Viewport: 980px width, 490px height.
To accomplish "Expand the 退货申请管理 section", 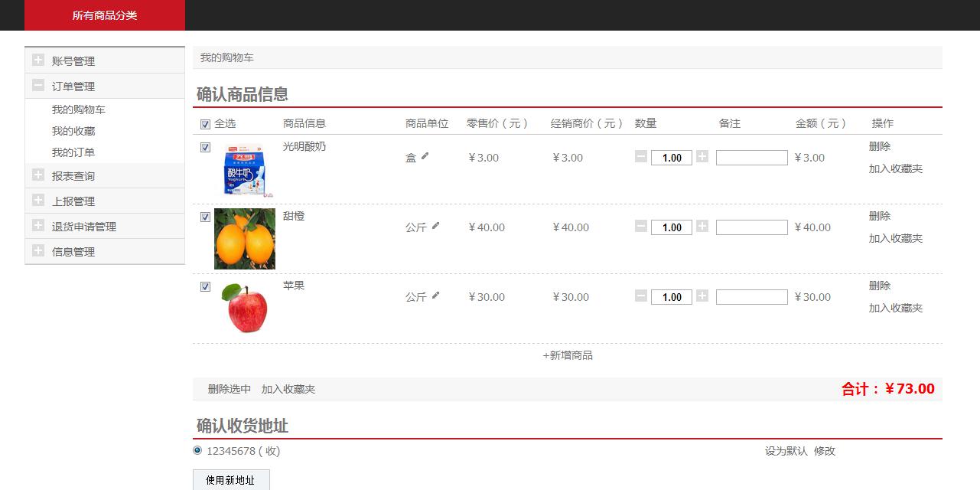I will (38, 226).
